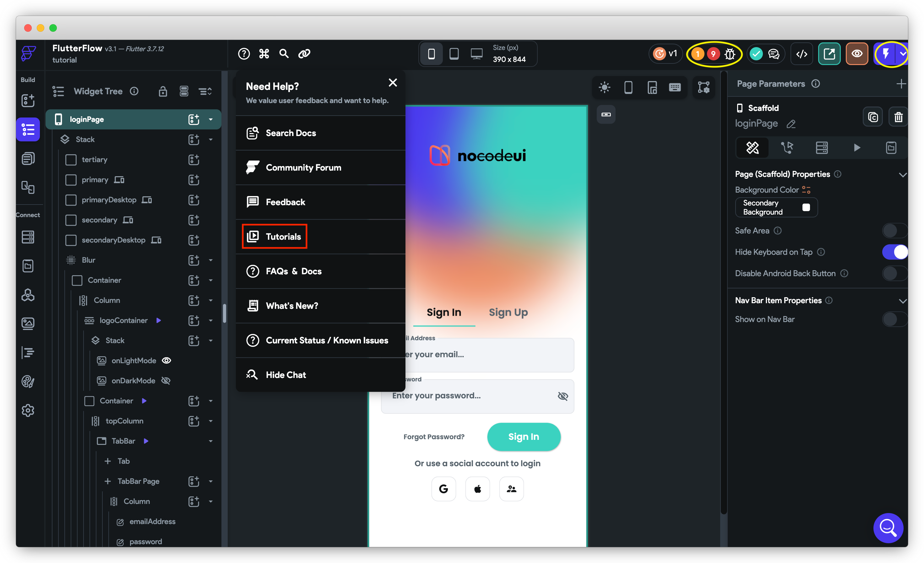
Task: Delete page with trash icon
Action: (898, 118)
